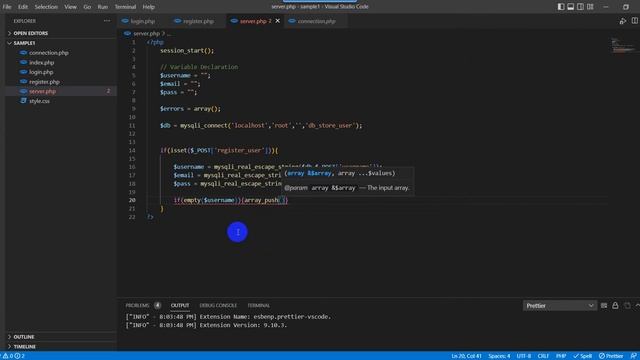The width and height of the screenshot is (640, 360).
Task: Change CRLF end-of-line sequence
Action: pyautogui.click(x=543, y=356)
